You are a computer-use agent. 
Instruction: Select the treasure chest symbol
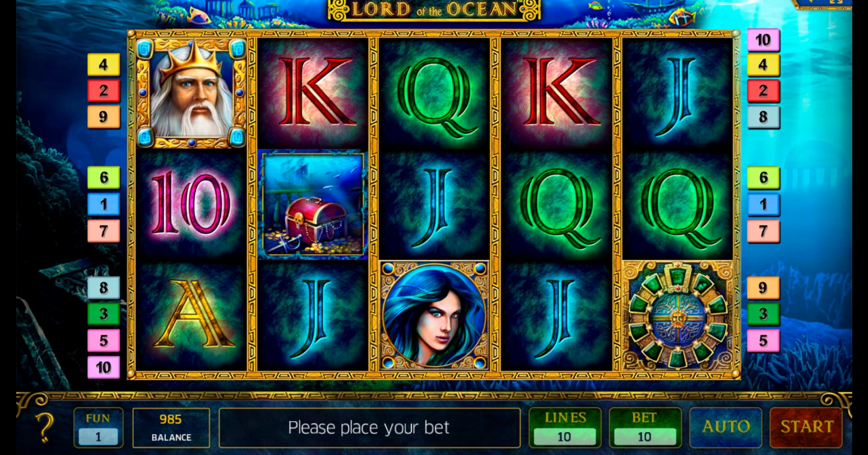[313, 204]
